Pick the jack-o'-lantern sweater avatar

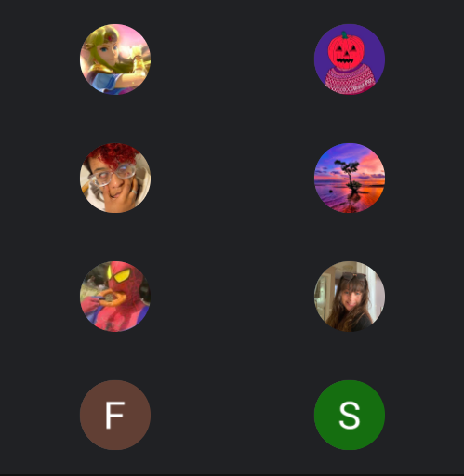point(350,59)
